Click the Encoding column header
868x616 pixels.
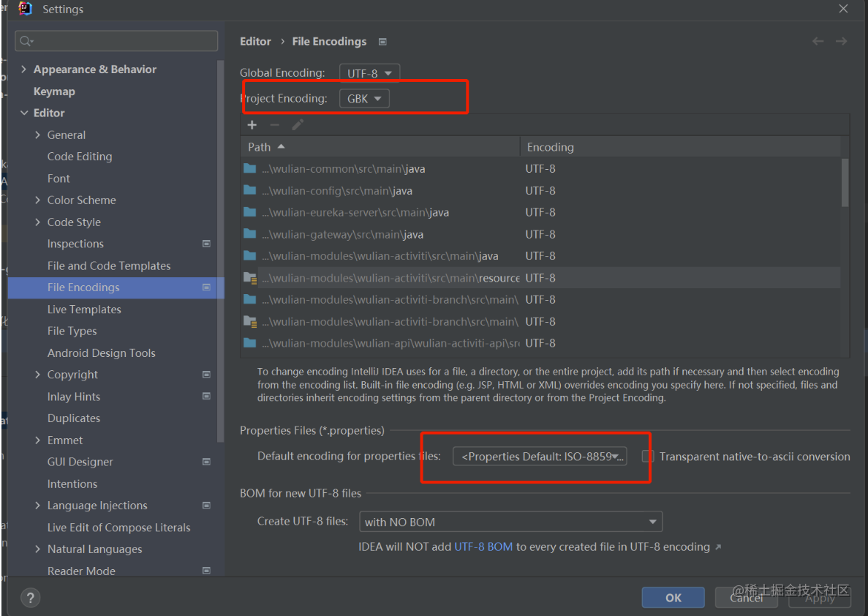(x=680, y=147)
